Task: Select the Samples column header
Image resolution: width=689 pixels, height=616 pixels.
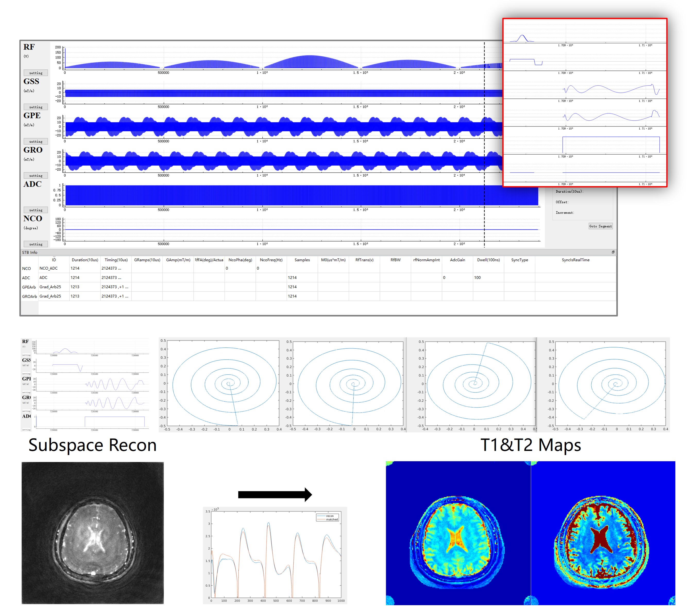Action: 302,260
